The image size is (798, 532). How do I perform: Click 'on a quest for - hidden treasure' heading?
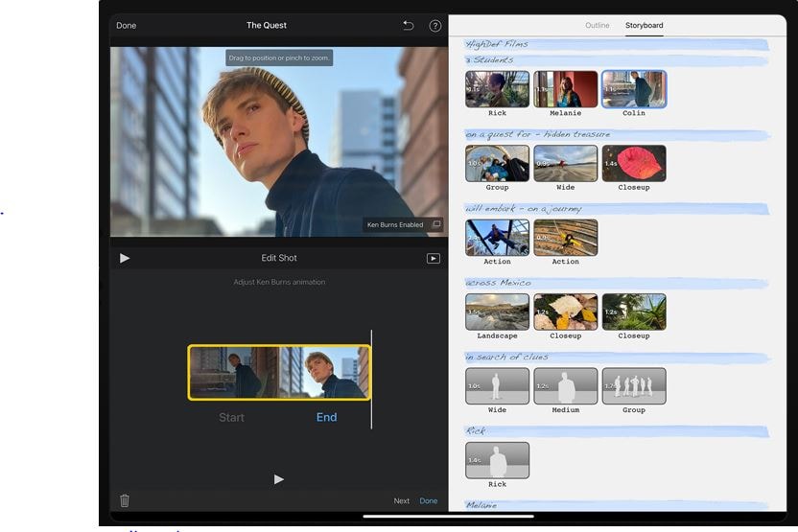537,134
